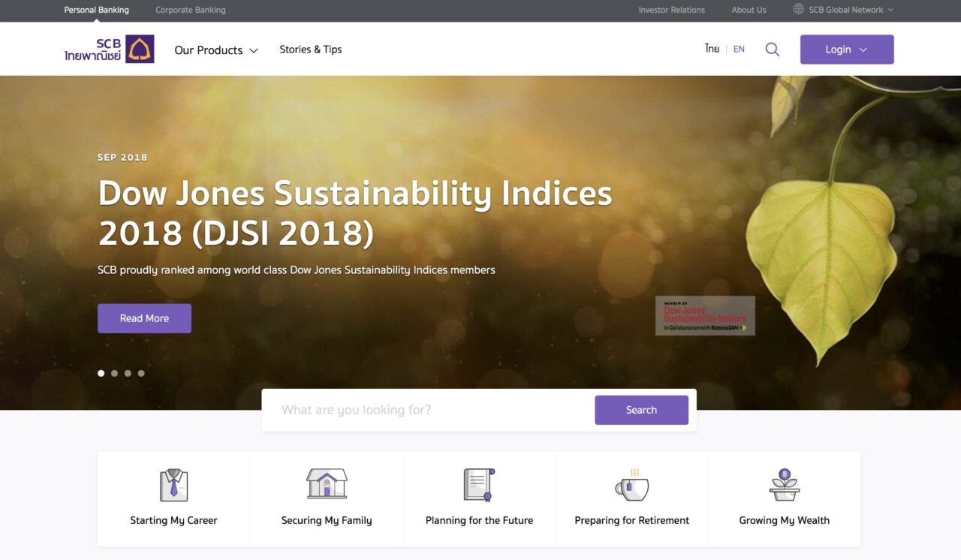Viewport: 961px width, 560px height.
Task: Select the Starting My Career shirt icon
Action: [x=173, y=485]
